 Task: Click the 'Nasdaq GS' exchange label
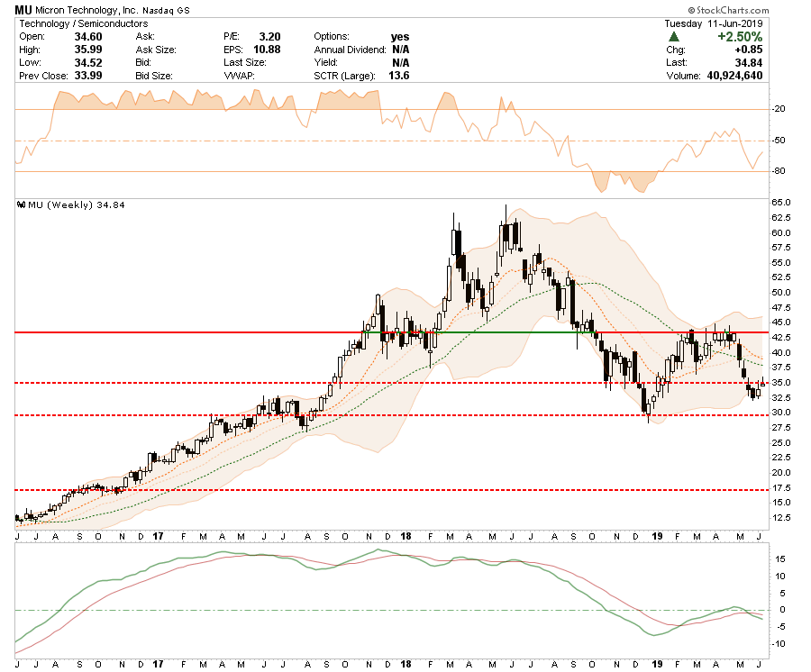pyautogui.click(x=166, y=10)
